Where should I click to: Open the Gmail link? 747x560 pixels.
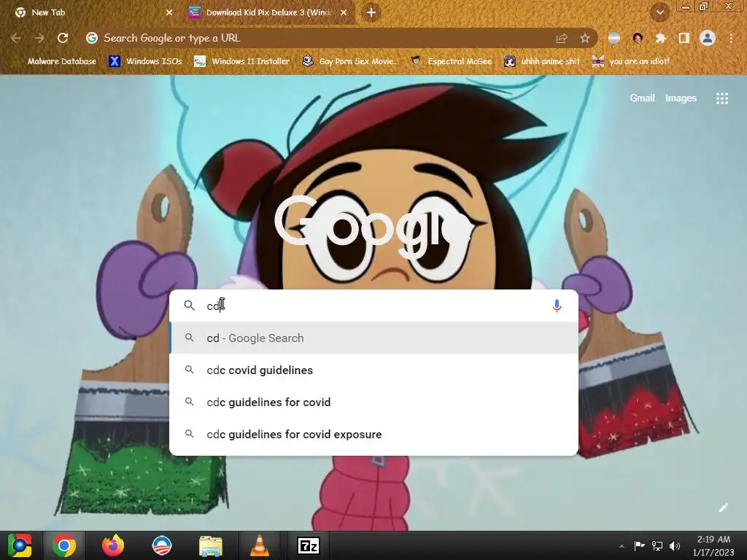[x=642, y=98]
